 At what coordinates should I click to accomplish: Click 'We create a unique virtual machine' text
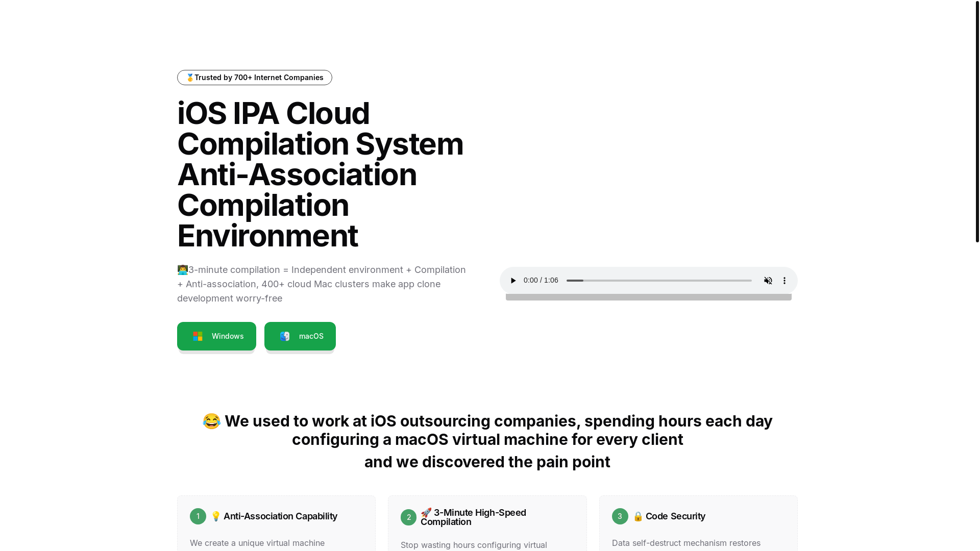click(x=257, y=543)
